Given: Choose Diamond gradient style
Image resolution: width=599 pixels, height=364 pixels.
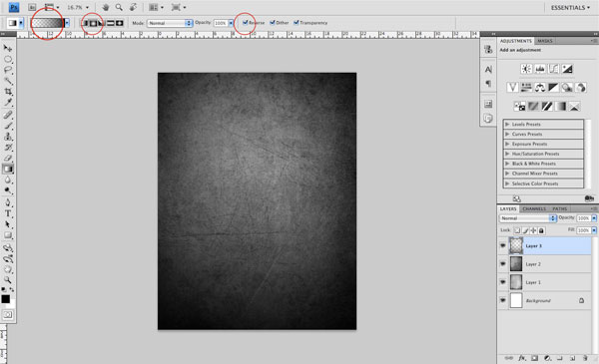Looking at the screenshot, I should pyautogui.click(x=119, y=23).
